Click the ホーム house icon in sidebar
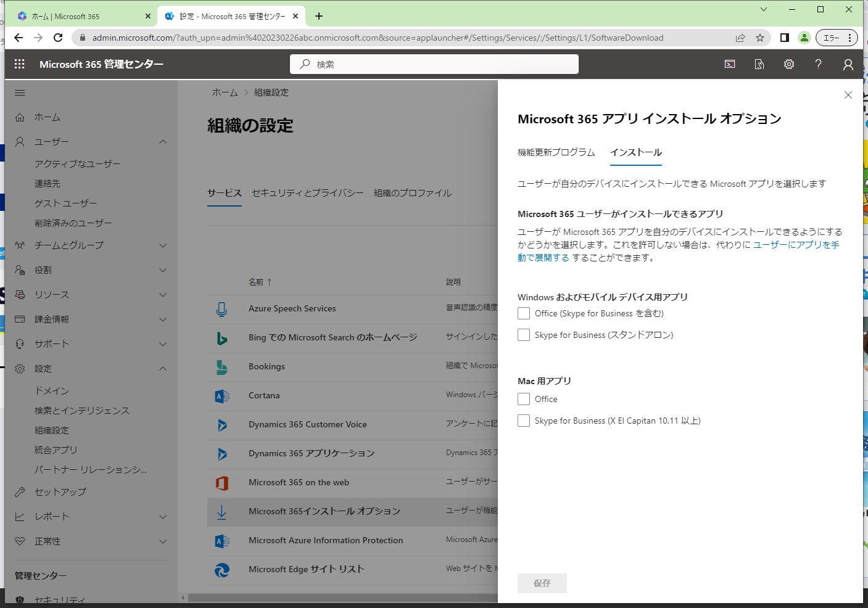 (20, 117)
